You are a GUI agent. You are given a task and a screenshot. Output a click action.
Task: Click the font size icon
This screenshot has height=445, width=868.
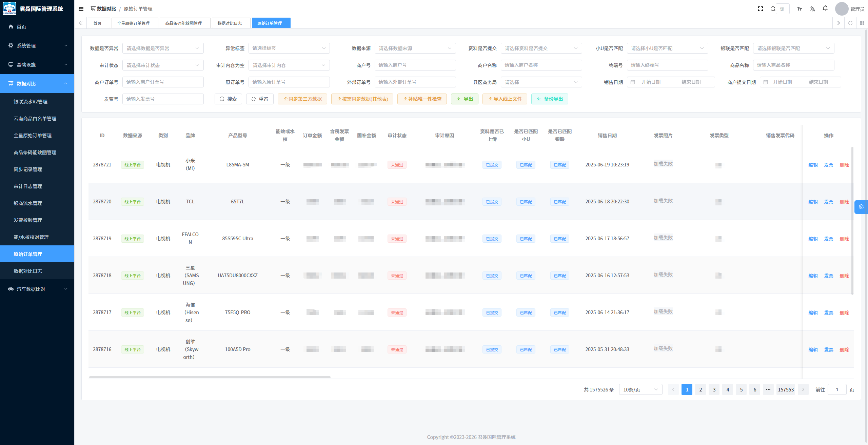tap(799, 9)
